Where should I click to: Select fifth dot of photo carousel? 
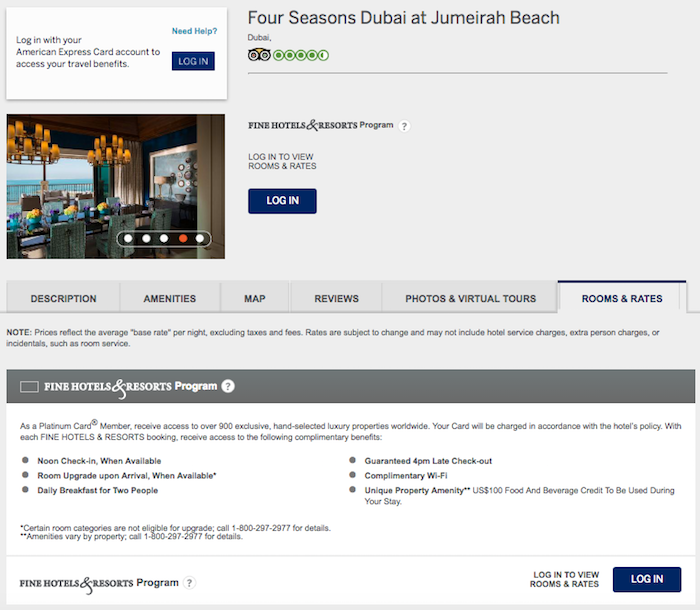(200, 238)
